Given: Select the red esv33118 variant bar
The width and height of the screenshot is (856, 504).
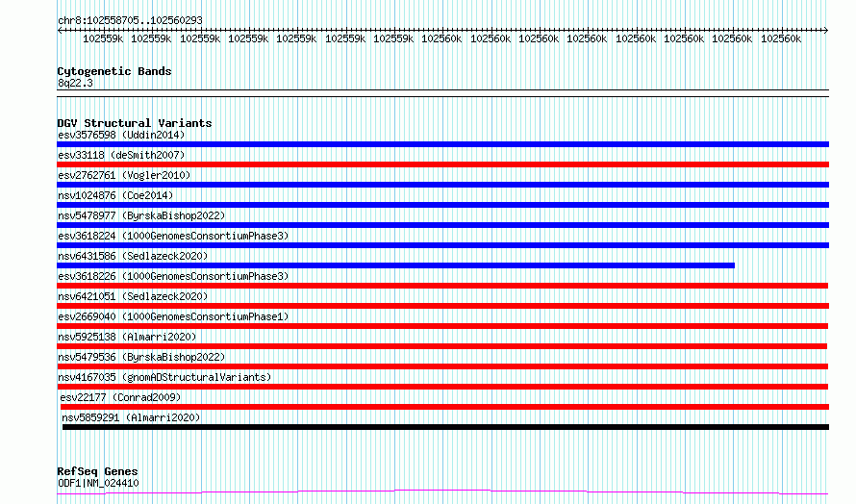Looking at the screenshot, I should click(x=442, y=164).
